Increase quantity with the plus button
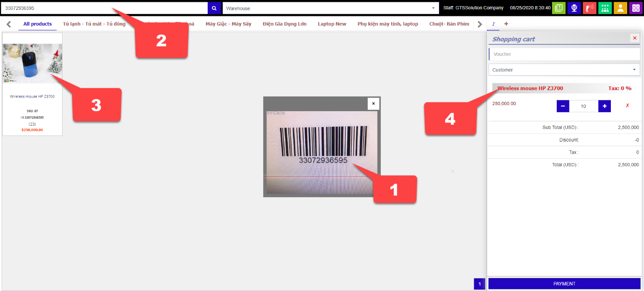644x291 pixels. 604,106
